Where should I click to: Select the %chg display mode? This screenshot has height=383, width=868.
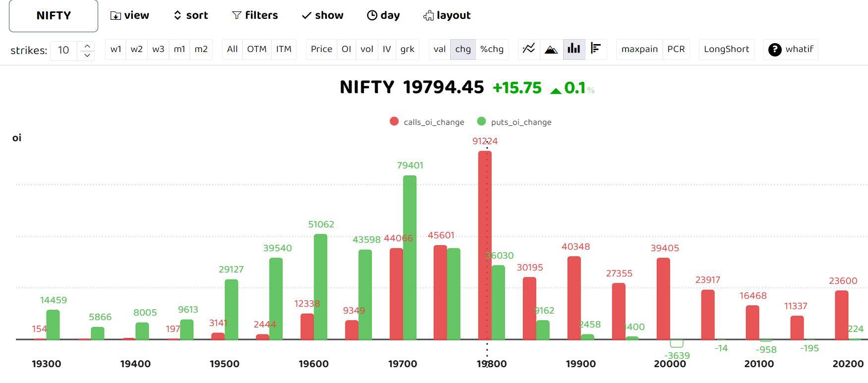pos(492,49)
